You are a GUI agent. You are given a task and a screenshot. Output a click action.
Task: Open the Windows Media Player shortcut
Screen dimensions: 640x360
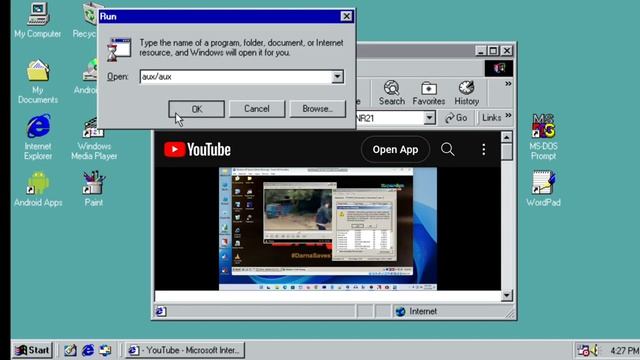[x=94, y=138]
